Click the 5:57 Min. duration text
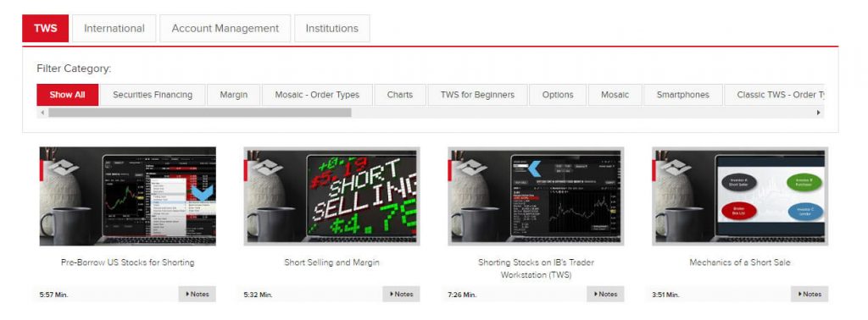This screenshot has width=868, height=320. 53,295
